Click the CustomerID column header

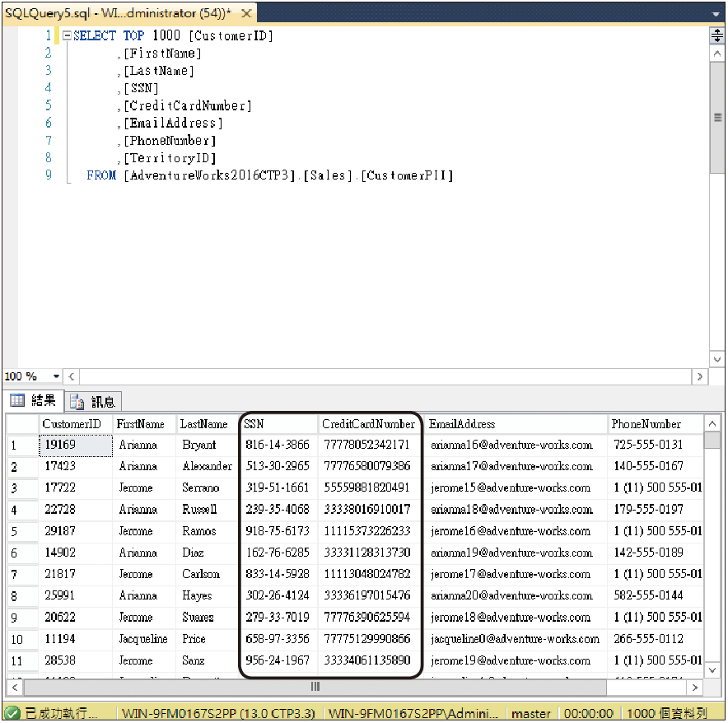coord(75,424)
